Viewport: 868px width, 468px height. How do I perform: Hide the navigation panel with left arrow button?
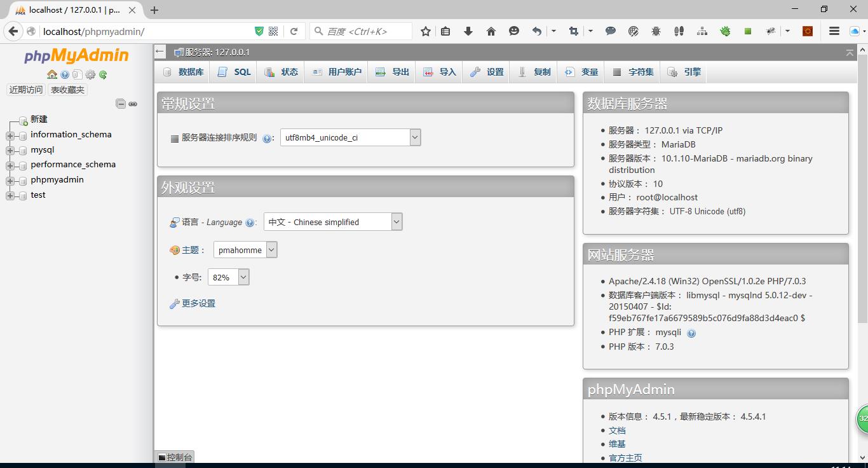click(160, 52)
